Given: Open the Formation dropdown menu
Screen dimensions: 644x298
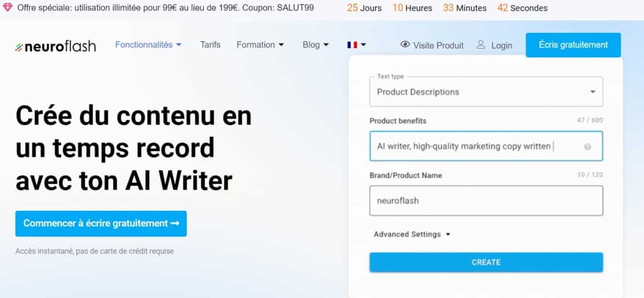Looking at the screenshot, I should 260,44.
